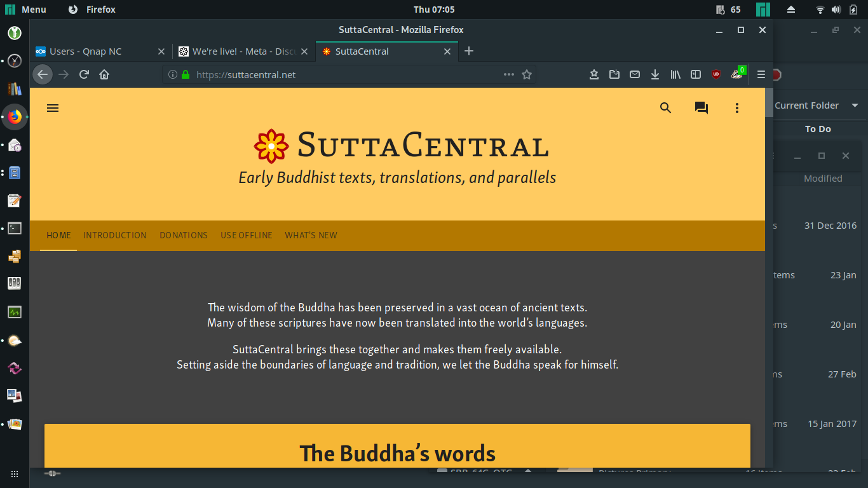This screenshot has height=488, width=868.
Task: Open the Thu 07:05 clock calendar
Action: pyautogui.click(x=434, y=10)
